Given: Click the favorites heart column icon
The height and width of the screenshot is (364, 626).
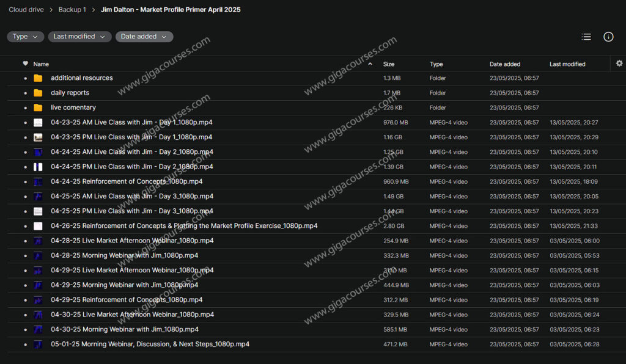Looking at the screenshot, I should 25,64.
